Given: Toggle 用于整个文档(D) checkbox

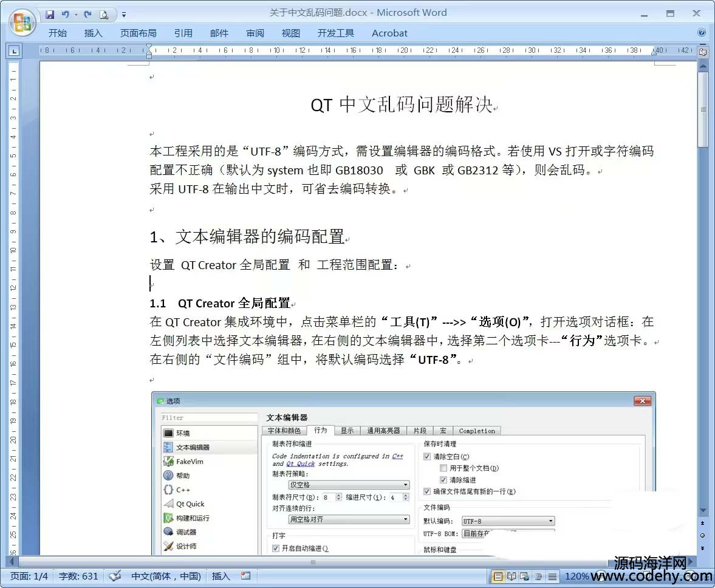Looking at the screenshot, I should 443,468.
